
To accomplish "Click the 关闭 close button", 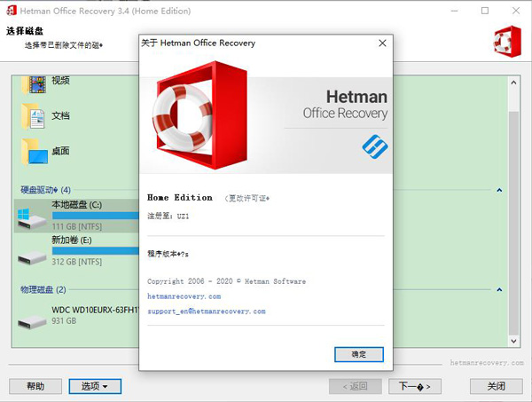I will [x=496, y=386].
